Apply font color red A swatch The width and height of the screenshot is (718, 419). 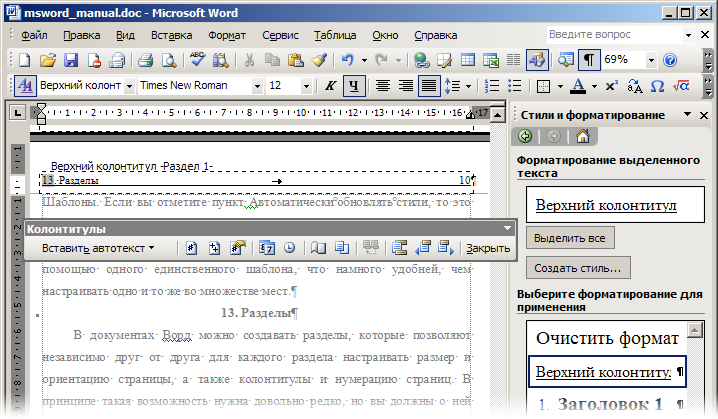click(578, 86)
